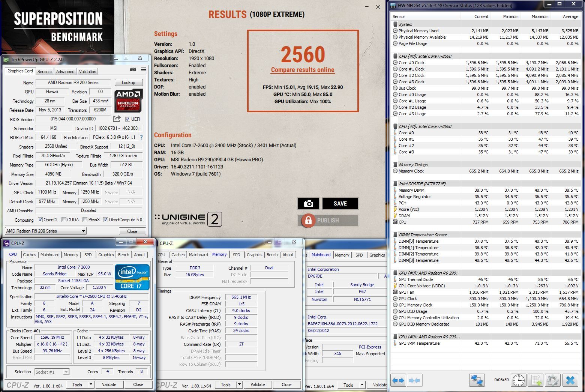Click the Bus Interface question mark icon
The width and height of the screenshot is (585, 392).
141,138
